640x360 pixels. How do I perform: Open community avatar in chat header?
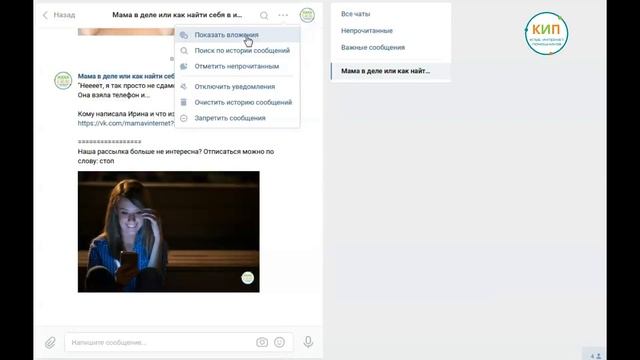(x=307, y=15)
